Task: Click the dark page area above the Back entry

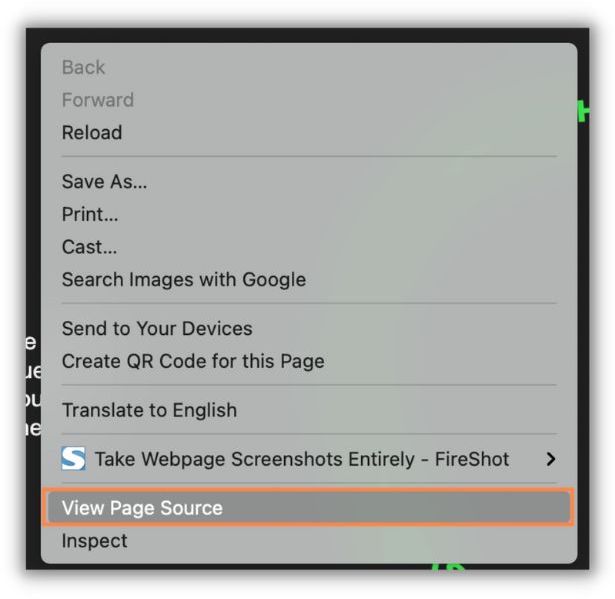Action: [300, 35]
